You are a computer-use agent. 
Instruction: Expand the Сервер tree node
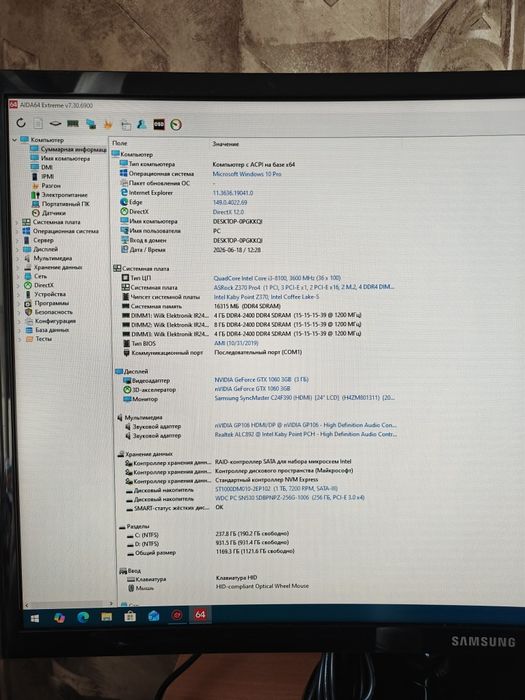coord(18,240)
